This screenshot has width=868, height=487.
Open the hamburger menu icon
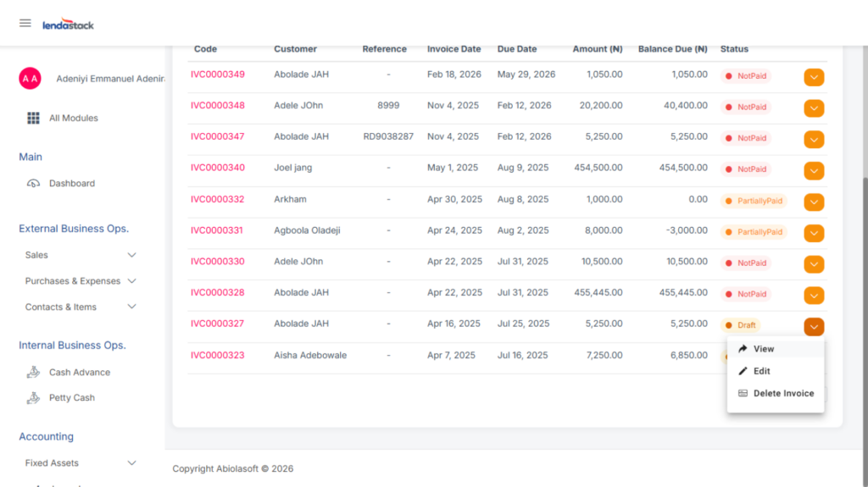coord(25,23)
